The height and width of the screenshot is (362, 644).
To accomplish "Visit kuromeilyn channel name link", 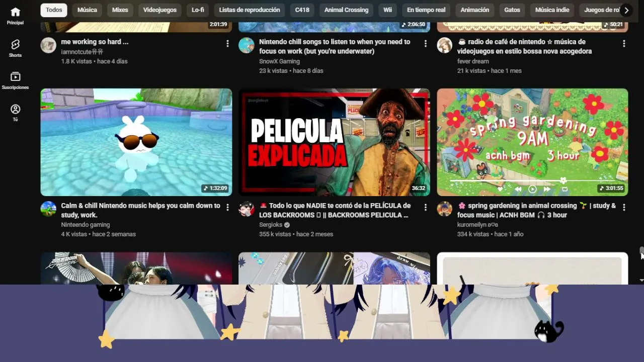I will [x=477, y=225].
